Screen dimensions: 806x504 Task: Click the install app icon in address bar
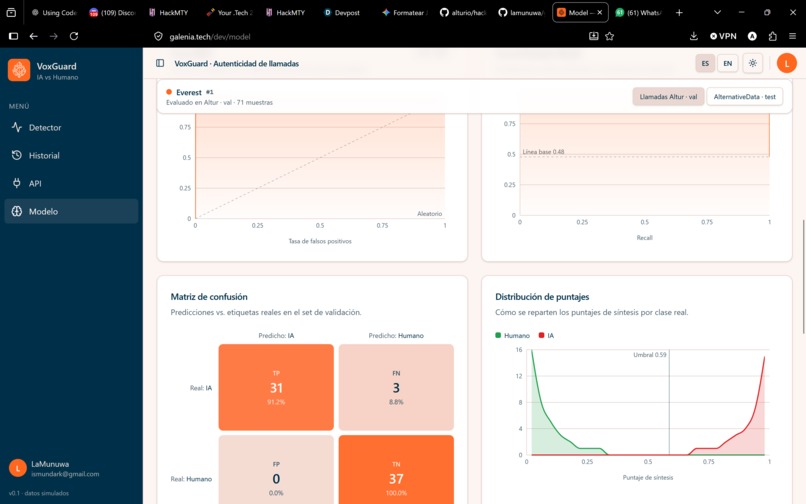(594, 36)
